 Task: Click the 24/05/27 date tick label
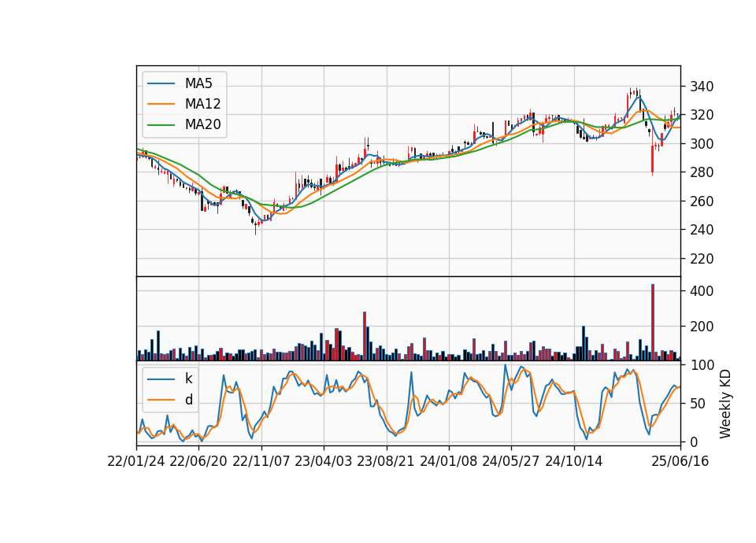point(511,461)
